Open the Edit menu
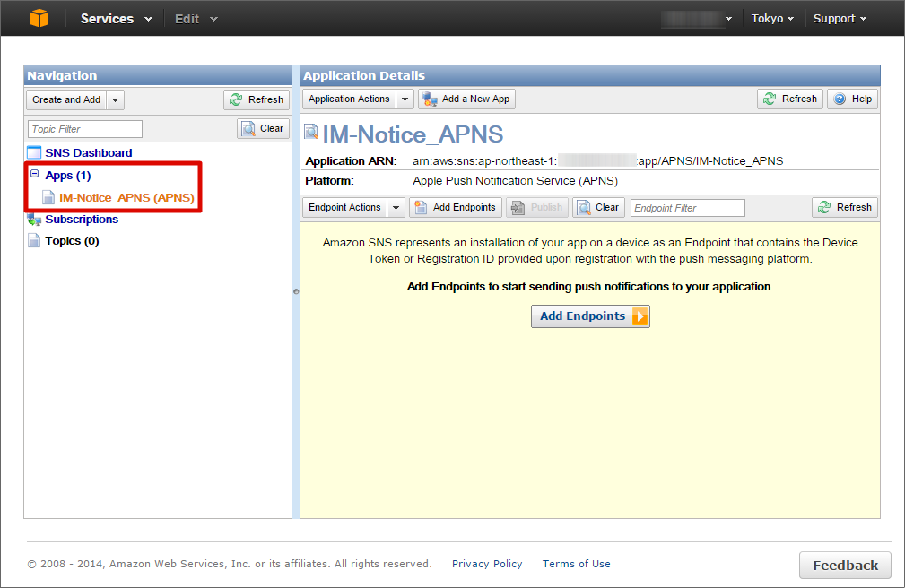 196,19
